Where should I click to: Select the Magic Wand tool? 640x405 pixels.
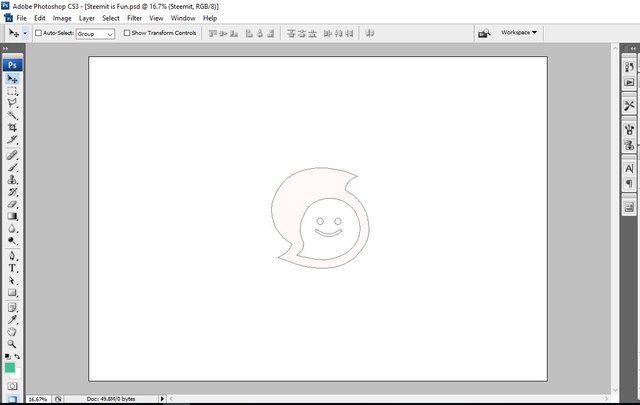(12, 115)
